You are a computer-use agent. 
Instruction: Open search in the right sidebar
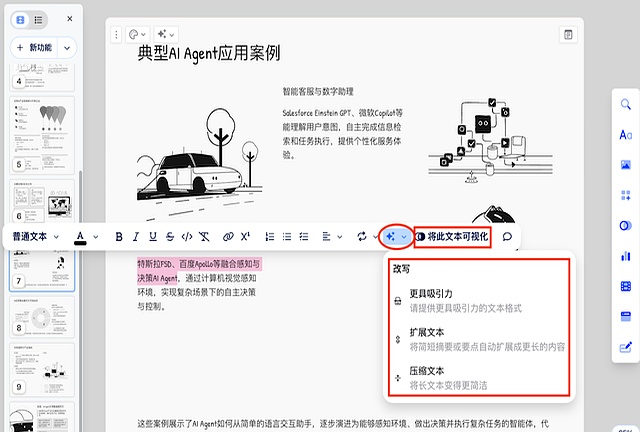click(626, 105)
